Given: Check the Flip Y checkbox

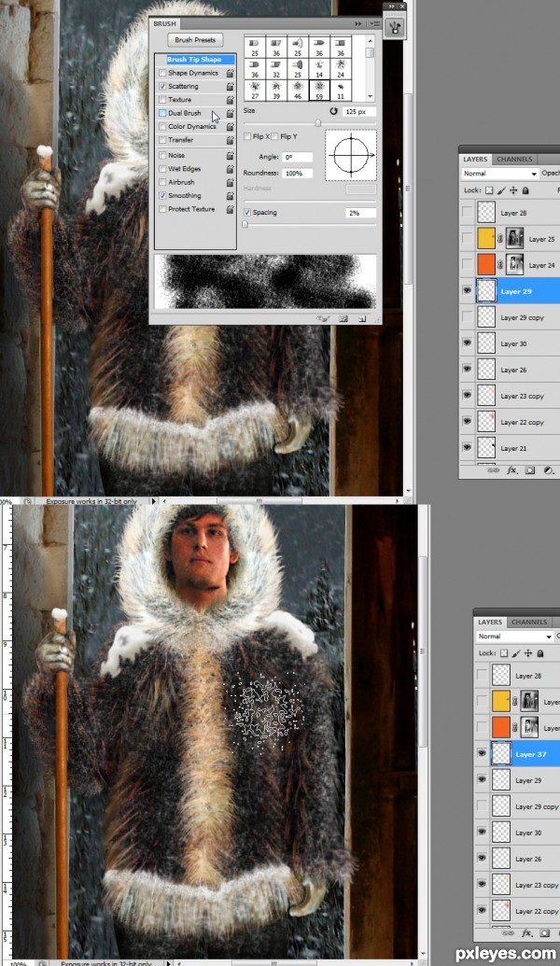Looking at the screenshot, I should tap(274, 136).
